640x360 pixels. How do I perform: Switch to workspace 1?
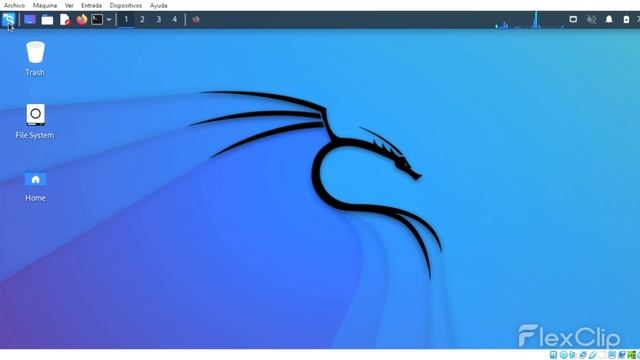coord(126,19)
